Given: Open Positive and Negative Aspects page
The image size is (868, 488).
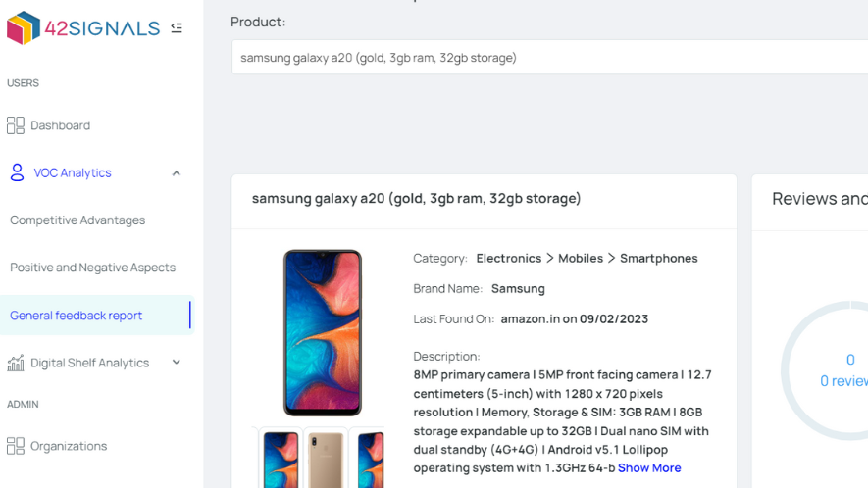Looking at the screenshot, I should click(92, 268).
